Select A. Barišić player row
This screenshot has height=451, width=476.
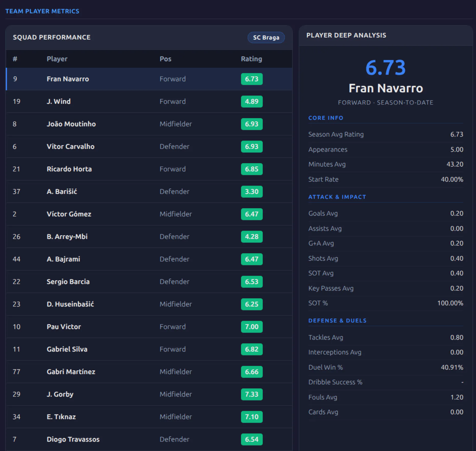tap(149, 191)
